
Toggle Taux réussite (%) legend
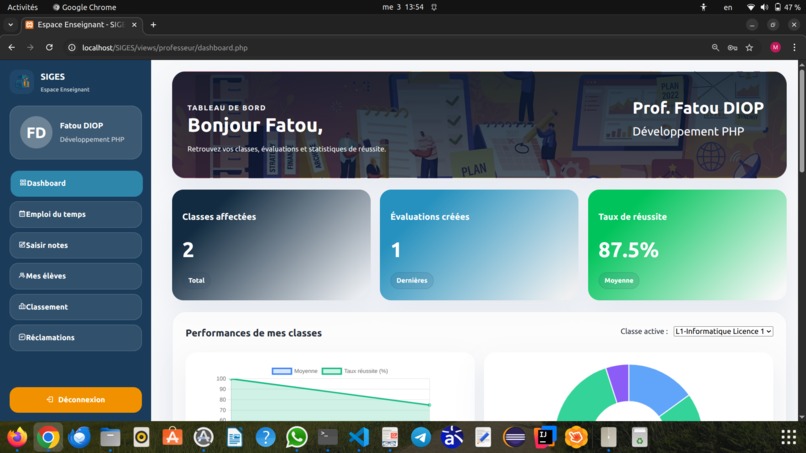click(x=355, y=371)
